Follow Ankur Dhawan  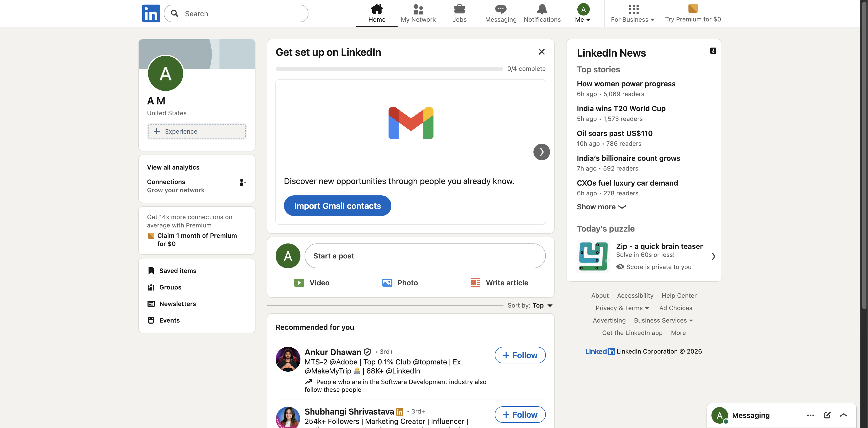(x=520, y=355)
